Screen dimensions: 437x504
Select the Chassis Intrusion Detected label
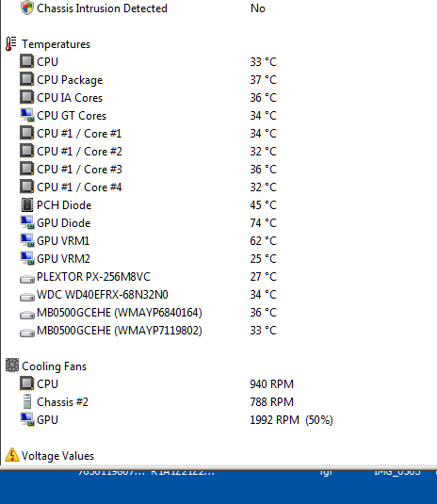pos(102,8)
